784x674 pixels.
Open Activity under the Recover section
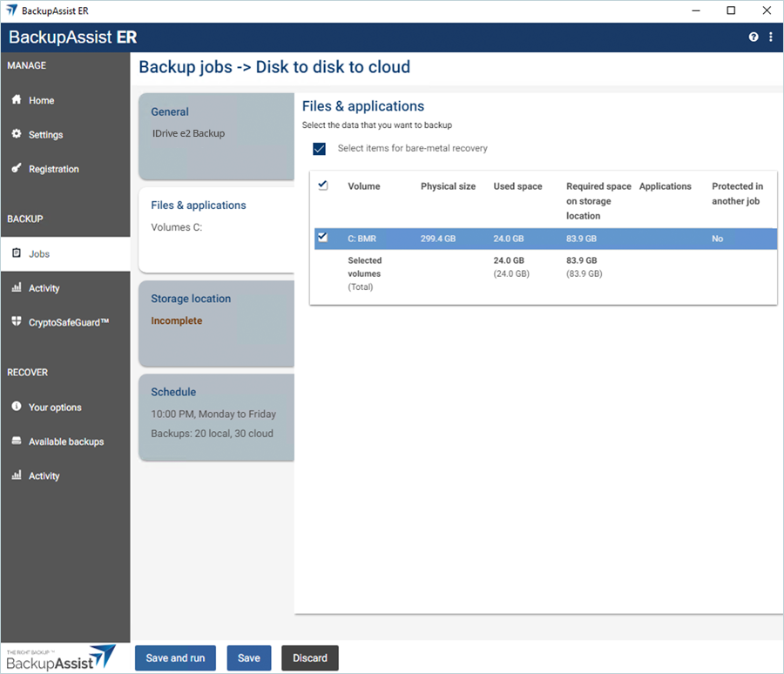coord(44,476)
